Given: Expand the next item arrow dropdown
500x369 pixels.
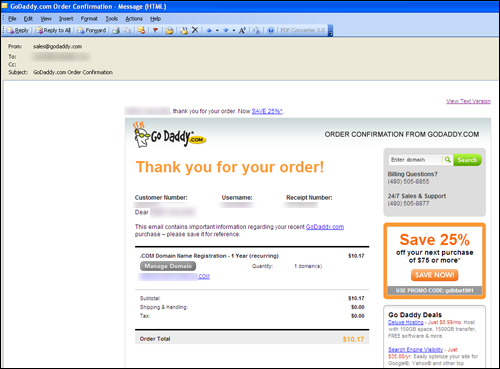Looking at the screenshot, I should coord(234,30).
